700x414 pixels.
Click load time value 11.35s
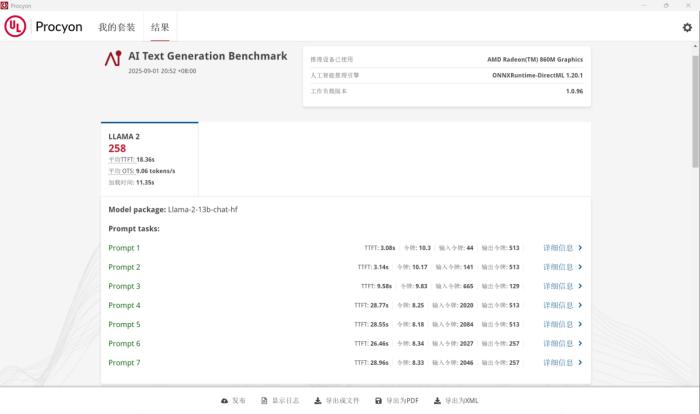point(145,183)
